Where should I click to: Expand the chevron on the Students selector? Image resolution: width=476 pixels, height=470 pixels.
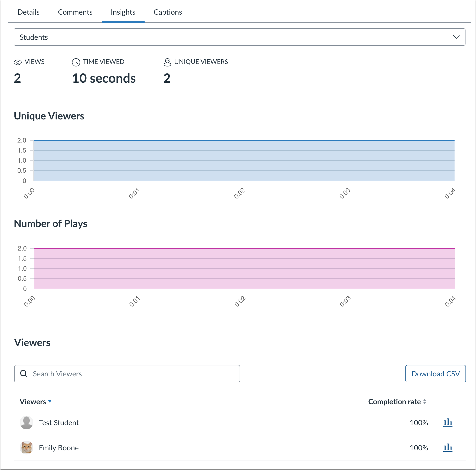(x=456, y=37)
